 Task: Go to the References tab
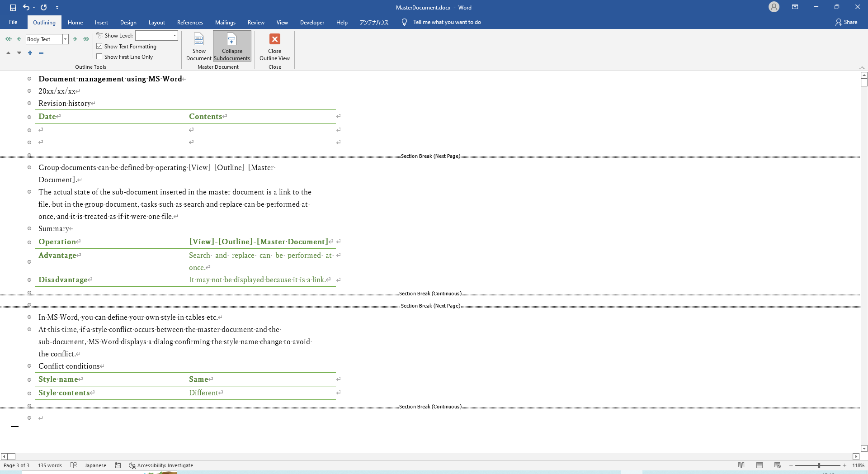190,22
